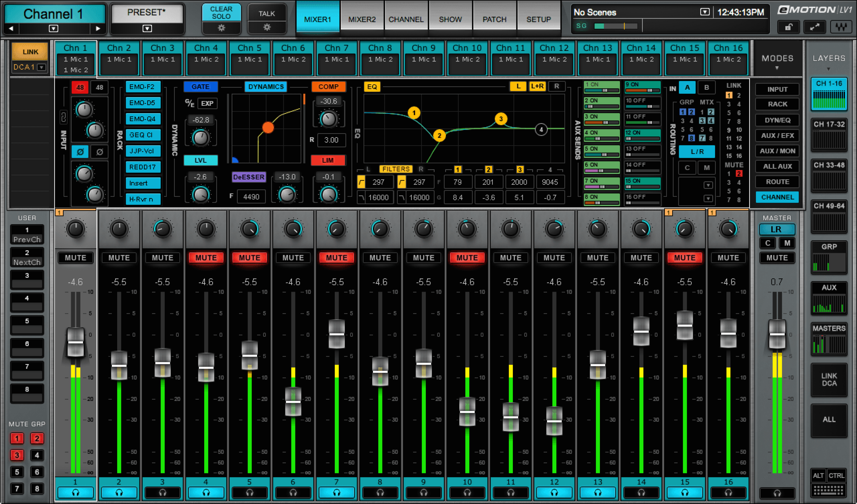Open the Clear Solo settings gear icon
This screenshot has height=504, width=857.
click(221, 28)
